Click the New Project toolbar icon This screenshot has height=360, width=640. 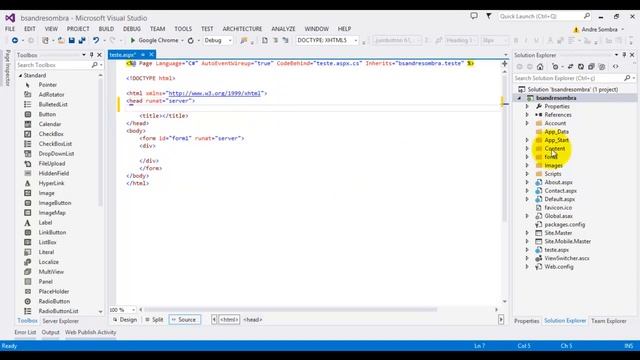pyautogui.click(x=45, y=40)
